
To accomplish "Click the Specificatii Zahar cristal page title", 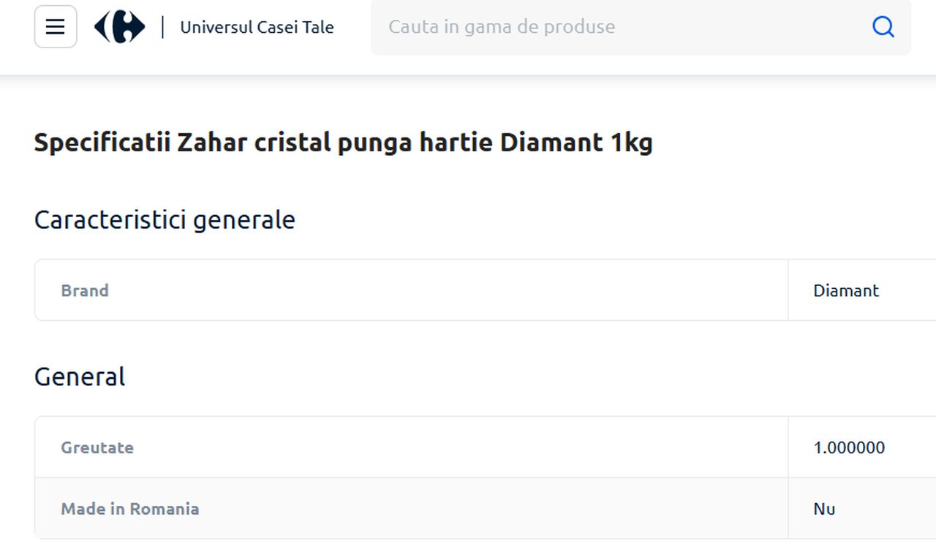I will pos(343,142).
